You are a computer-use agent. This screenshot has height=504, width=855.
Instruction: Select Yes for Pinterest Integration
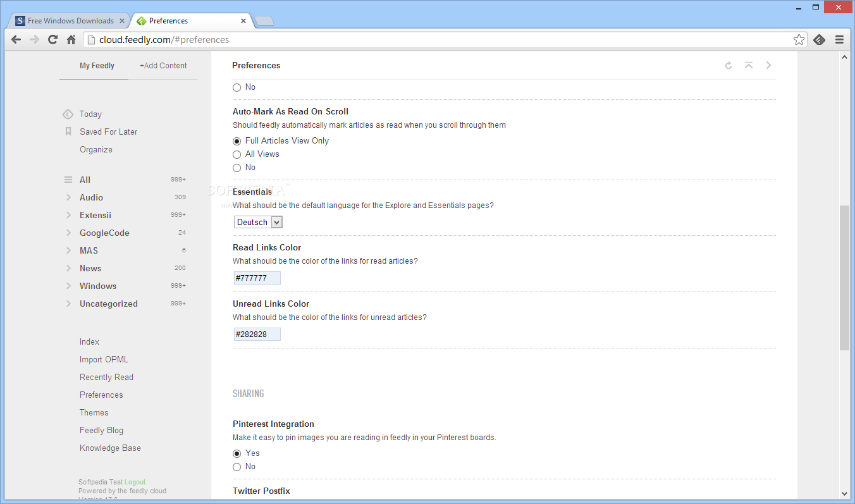237,453
